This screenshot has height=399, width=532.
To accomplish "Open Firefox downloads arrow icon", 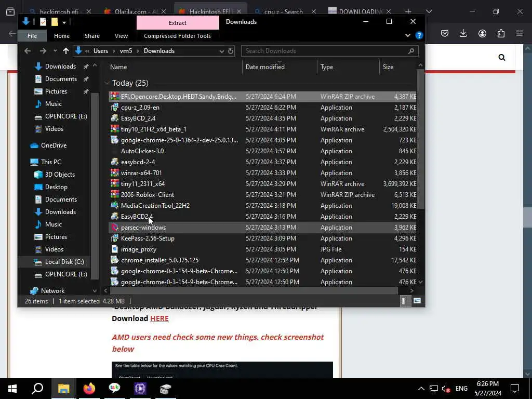I will [463, 33].
